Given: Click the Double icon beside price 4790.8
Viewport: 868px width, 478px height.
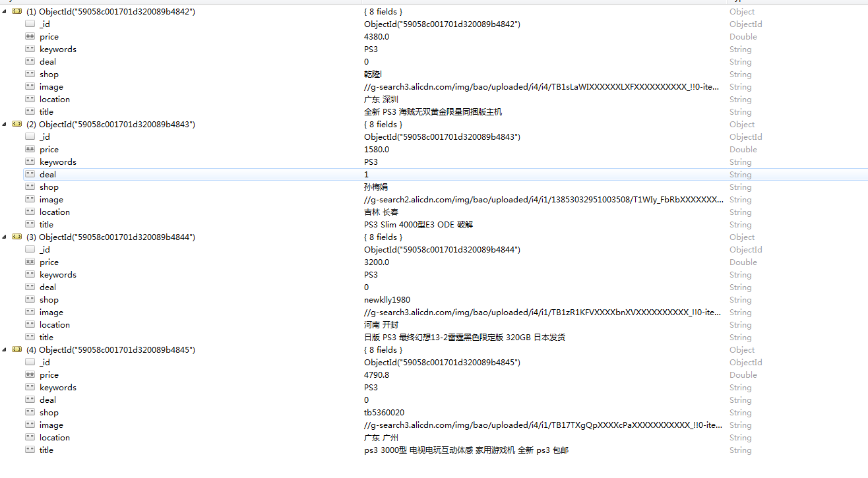Looking at the screenshot, I should [30, 375].
